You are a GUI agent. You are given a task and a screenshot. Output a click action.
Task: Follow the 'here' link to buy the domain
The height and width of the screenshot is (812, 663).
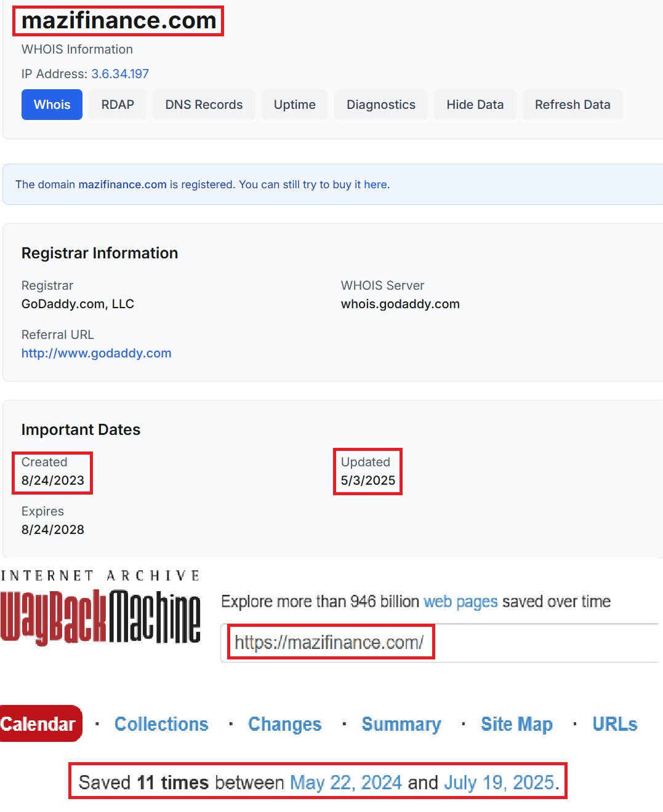[375, 185]
